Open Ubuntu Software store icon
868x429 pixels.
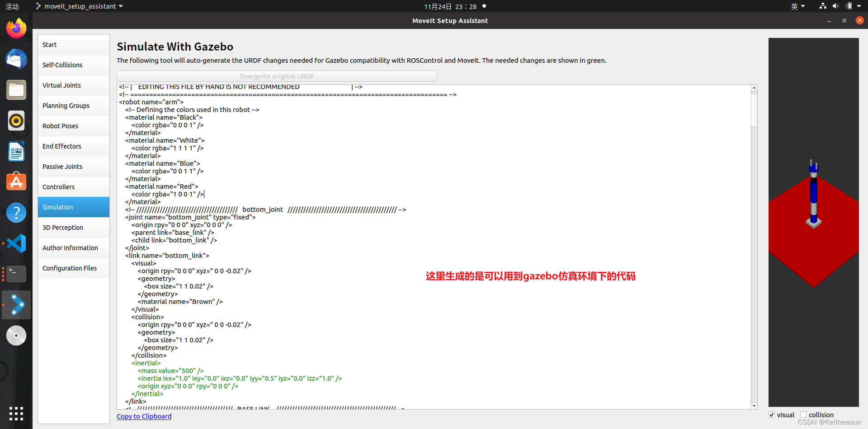point(16,182)
